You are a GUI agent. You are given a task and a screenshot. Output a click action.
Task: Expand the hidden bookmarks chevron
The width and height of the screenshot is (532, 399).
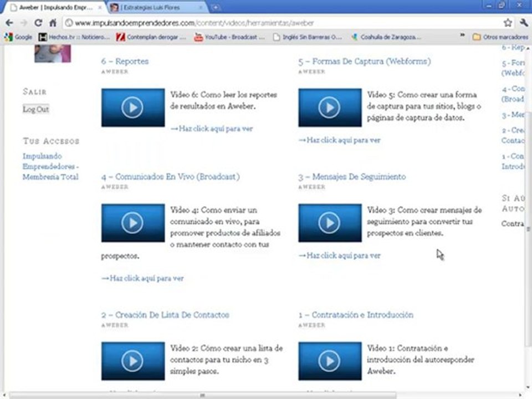pos(462,35)
